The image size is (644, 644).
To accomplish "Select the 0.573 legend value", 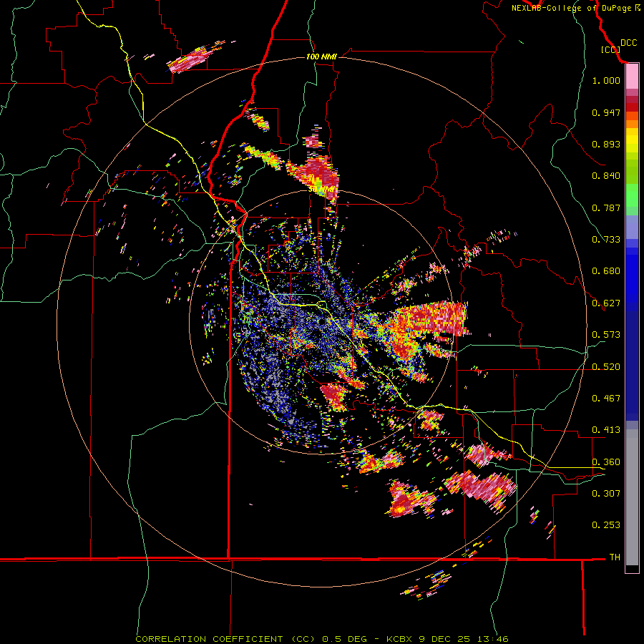I will [606, 335].
